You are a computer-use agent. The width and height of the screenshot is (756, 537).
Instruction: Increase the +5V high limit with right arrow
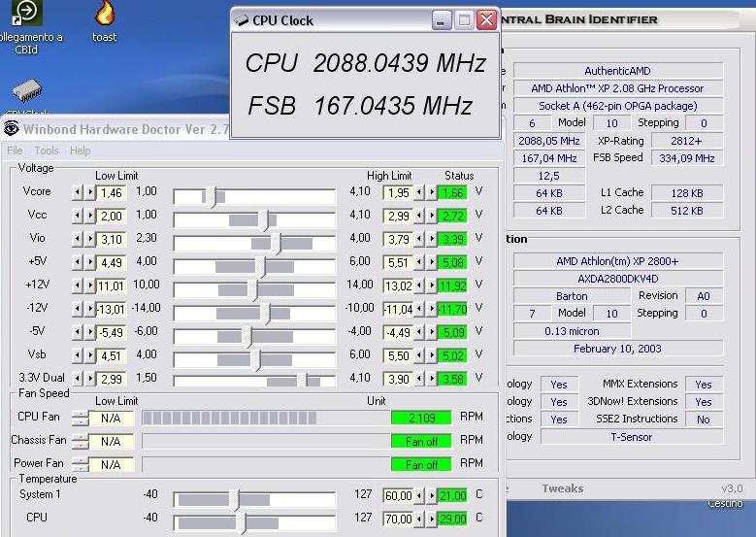pyautogui.click(x=432, y=262)
